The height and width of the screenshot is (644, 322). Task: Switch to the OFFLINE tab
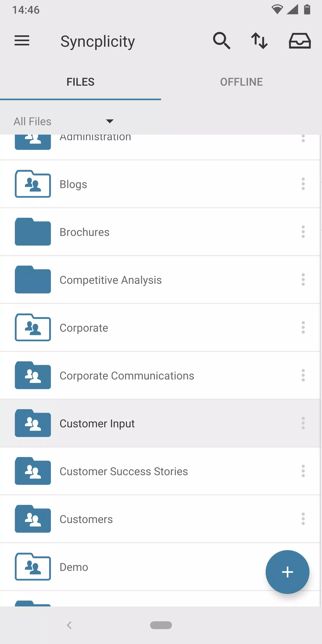coord(241,82)
